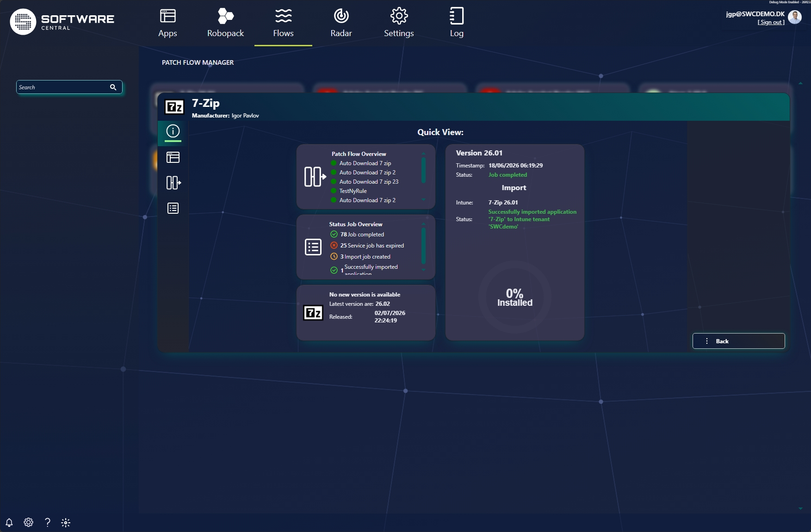Open the Apps section

coord(167,23)
